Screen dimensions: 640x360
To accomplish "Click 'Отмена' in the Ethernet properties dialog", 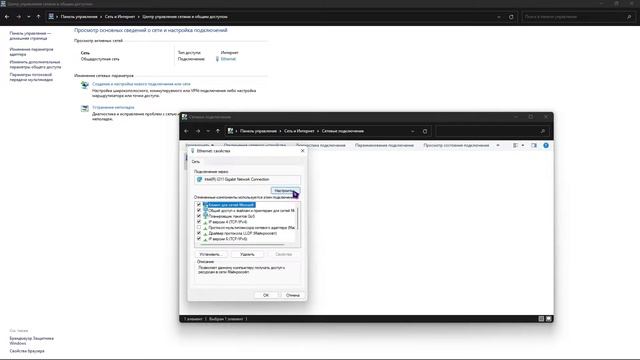I will (x=293, y=295).
